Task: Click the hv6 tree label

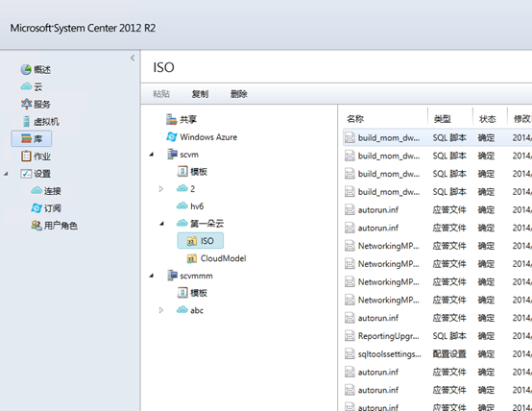Action: pyautogui.click(x=197, y=206)
